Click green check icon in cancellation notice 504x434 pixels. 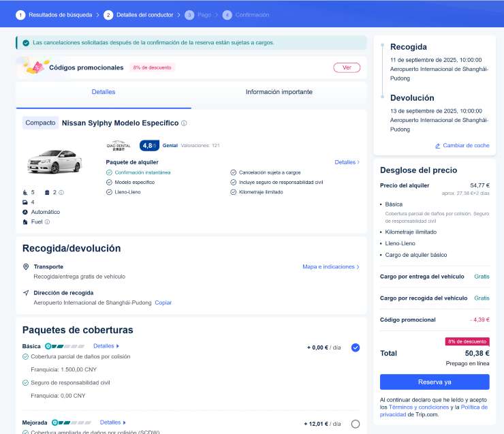(26, 43)
